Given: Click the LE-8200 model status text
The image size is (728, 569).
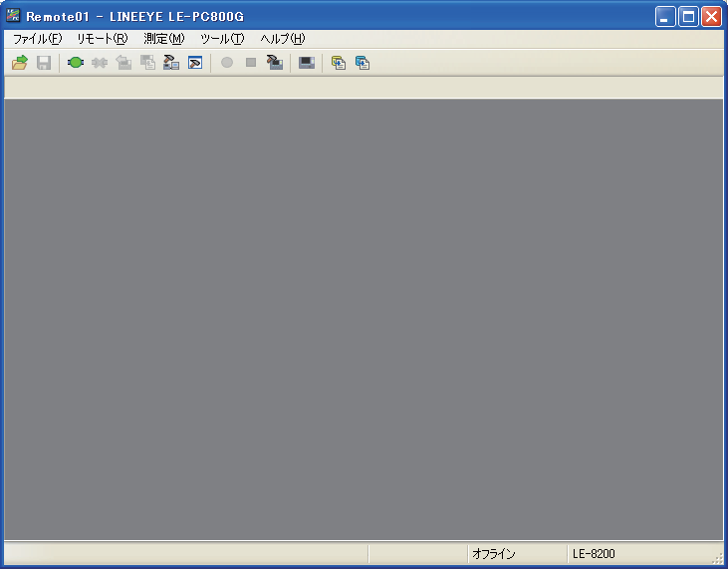Looking at the screenshot, I should point(594,554).
